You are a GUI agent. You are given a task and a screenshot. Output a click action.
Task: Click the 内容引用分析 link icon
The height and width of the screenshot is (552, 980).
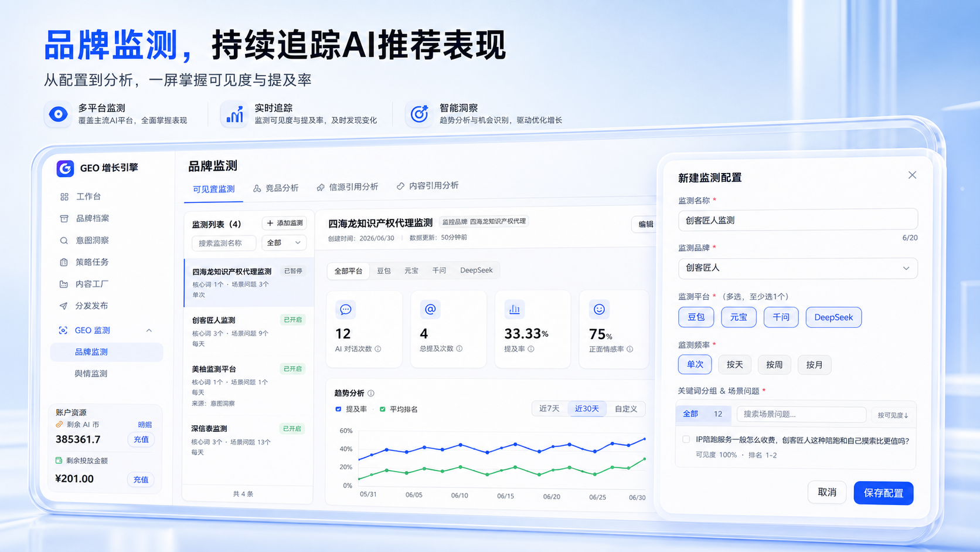point(400,186)
